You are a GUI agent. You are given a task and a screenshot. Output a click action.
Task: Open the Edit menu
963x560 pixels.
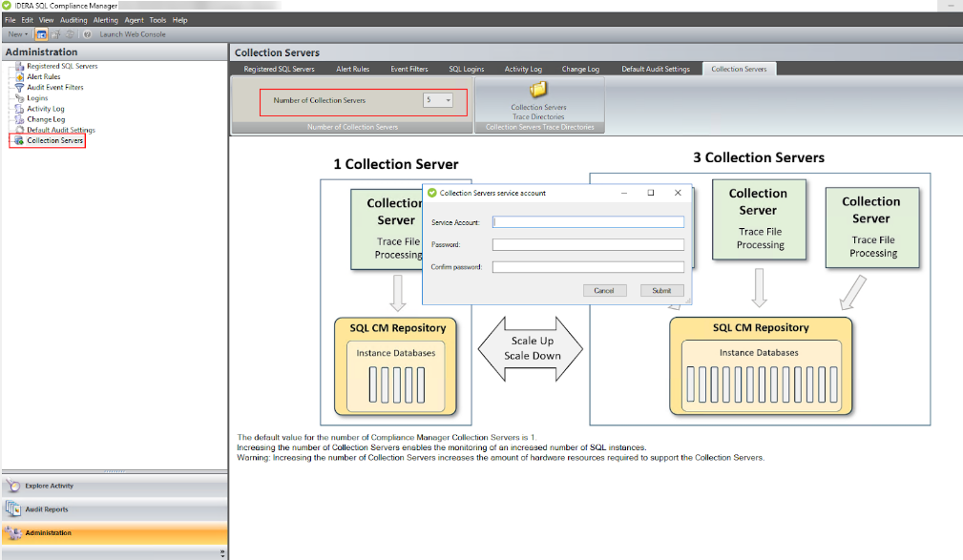coord(27,20)
